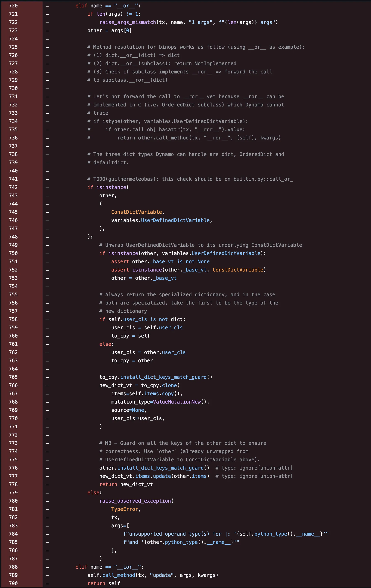Click 'other = other._base_vt' statement
Viewport: 371px width, 588px height.
pyautogui.click(x=144, y=278)
